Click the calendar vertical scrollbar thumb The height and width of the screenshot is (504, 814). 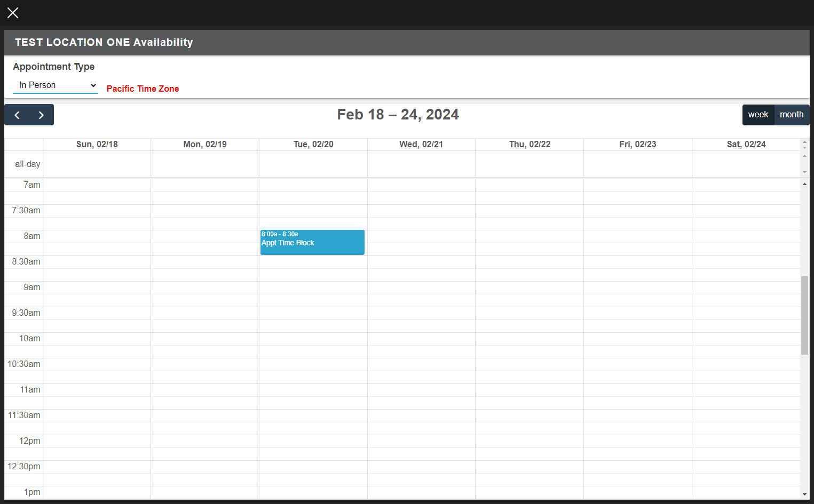tap(804, 315)
